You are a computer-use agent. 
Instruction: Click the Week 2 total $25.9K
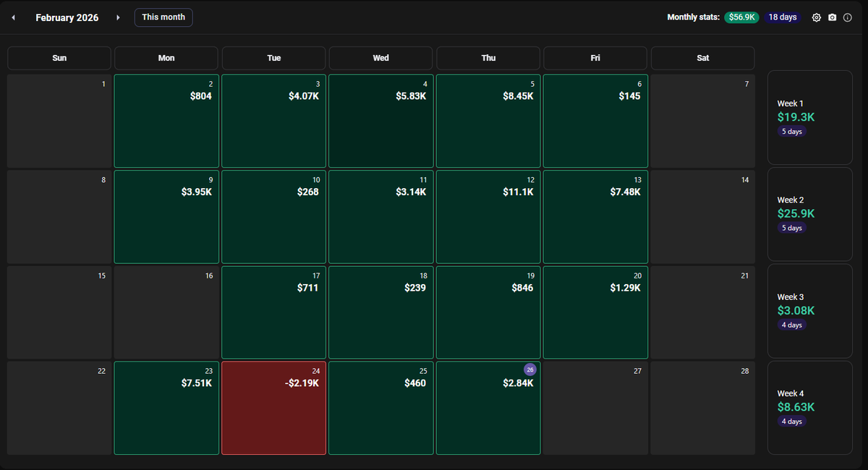tap(796, 214)
